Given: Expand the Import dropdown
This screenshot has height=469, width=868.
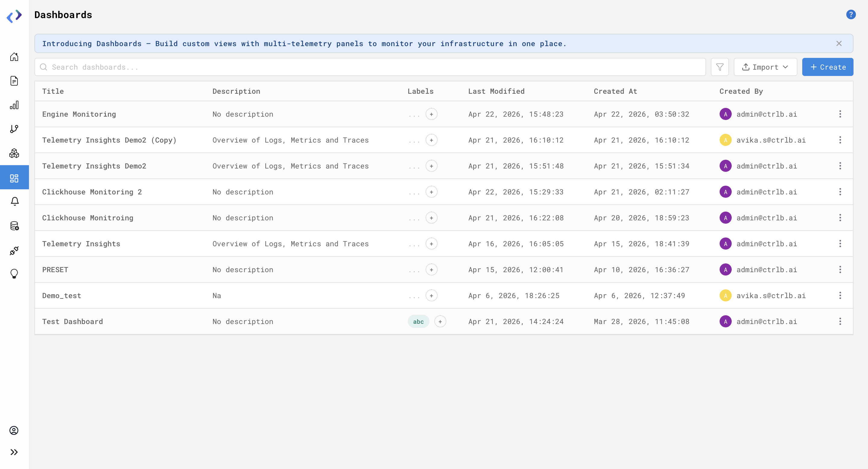Looking at the screenshot, I should pos(765,67).
